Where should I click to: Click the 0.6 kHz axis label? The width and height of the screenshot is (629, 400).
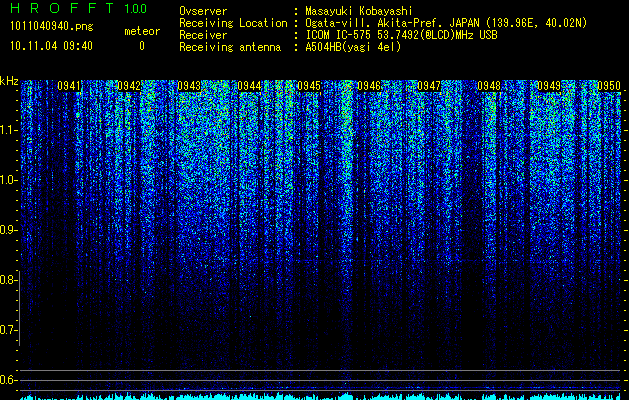pyautogui.click(x=8, y=380)
